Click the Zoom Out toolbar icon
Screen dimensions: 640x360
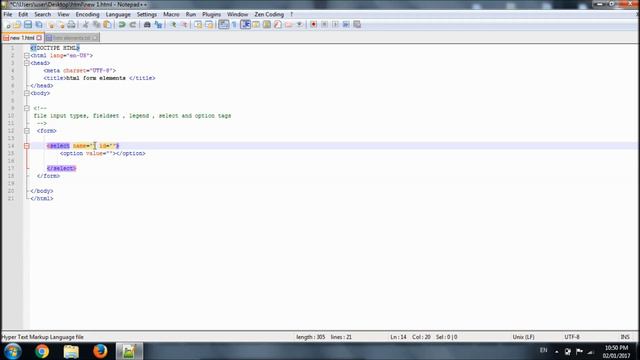point(184,25)
